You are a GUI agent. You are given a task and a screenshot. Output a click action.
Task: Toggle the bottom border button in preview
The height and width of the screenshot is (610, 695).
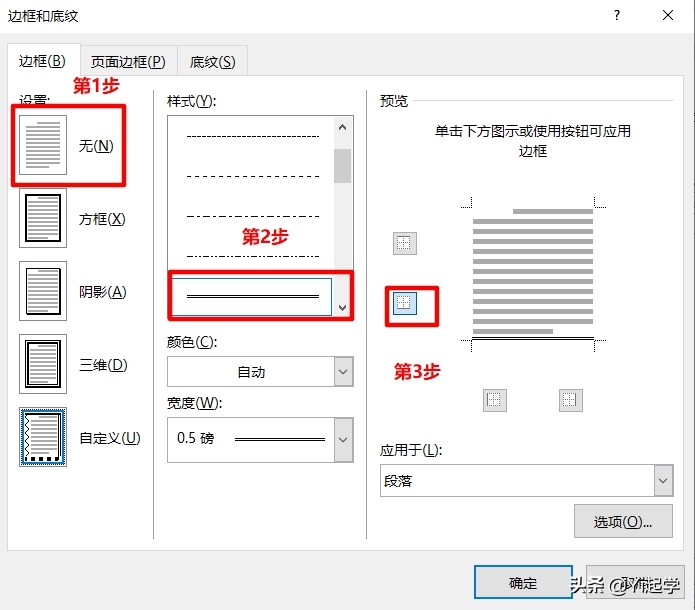pyautogui.click(x=405, y=303)
